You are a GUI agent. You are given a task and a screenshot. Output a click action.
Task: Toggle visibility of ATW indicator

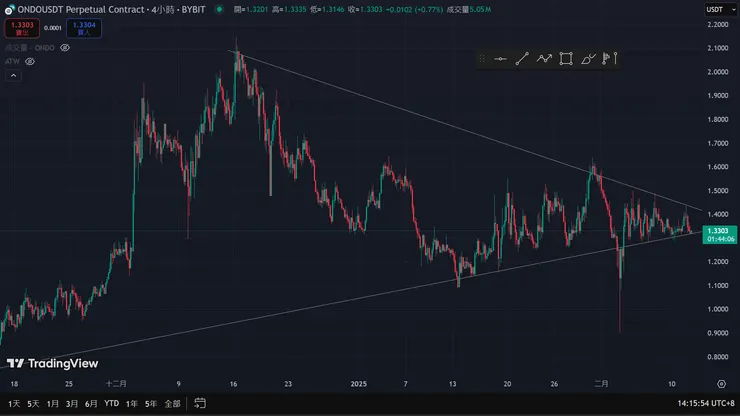30,61
